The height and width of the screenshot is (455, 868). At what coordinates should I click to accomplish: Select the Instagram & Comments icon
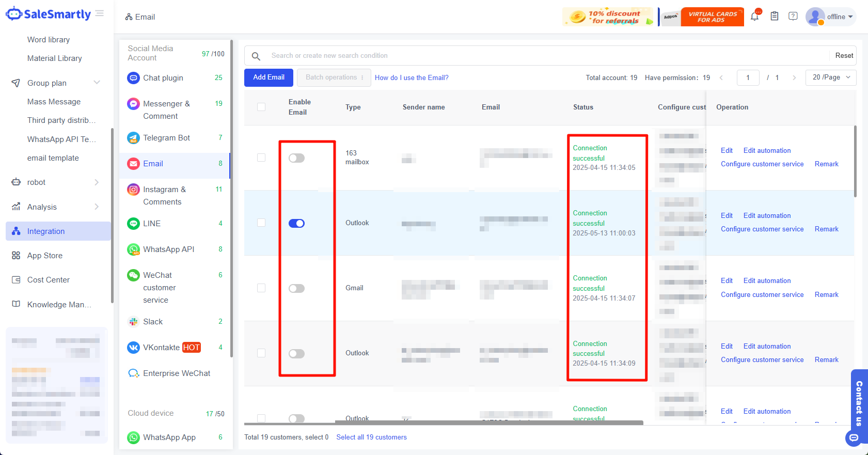[134, 190]
